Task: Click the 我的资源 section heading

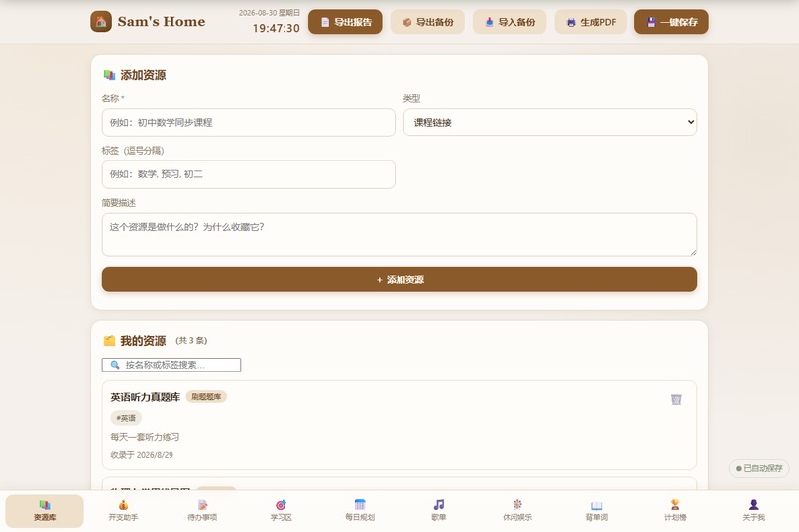Action: [143, 341]
